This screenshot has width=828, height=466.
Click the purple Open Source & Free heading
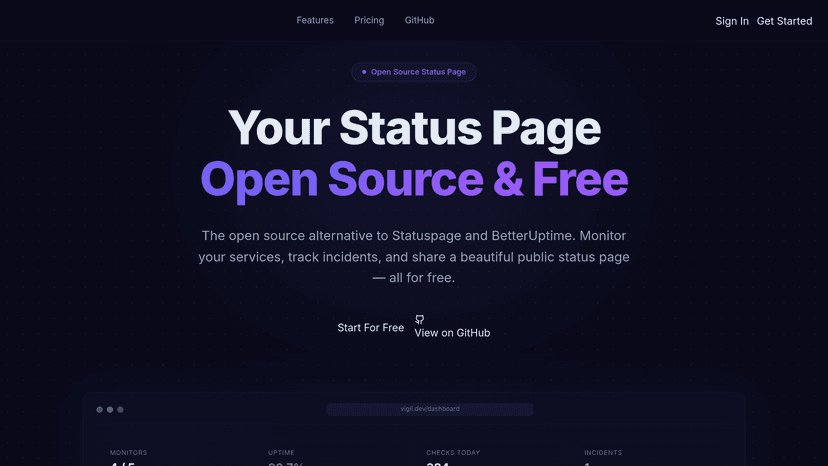414,180
